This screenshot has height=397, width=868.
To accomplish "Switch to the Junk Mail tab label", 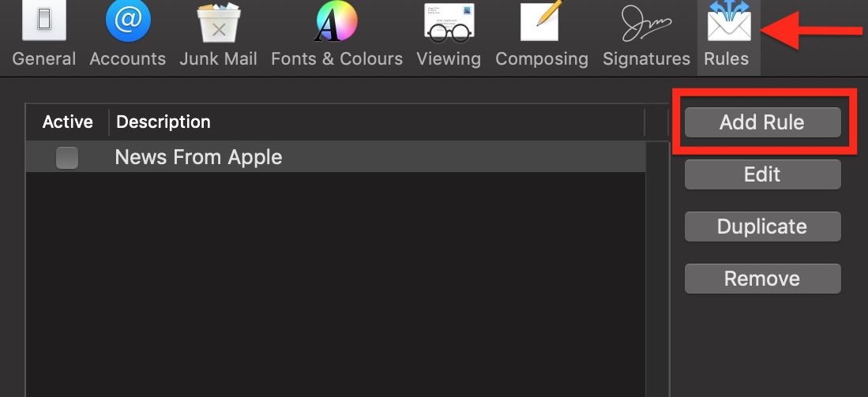I will pyautogui.click(x=218, y=59).
